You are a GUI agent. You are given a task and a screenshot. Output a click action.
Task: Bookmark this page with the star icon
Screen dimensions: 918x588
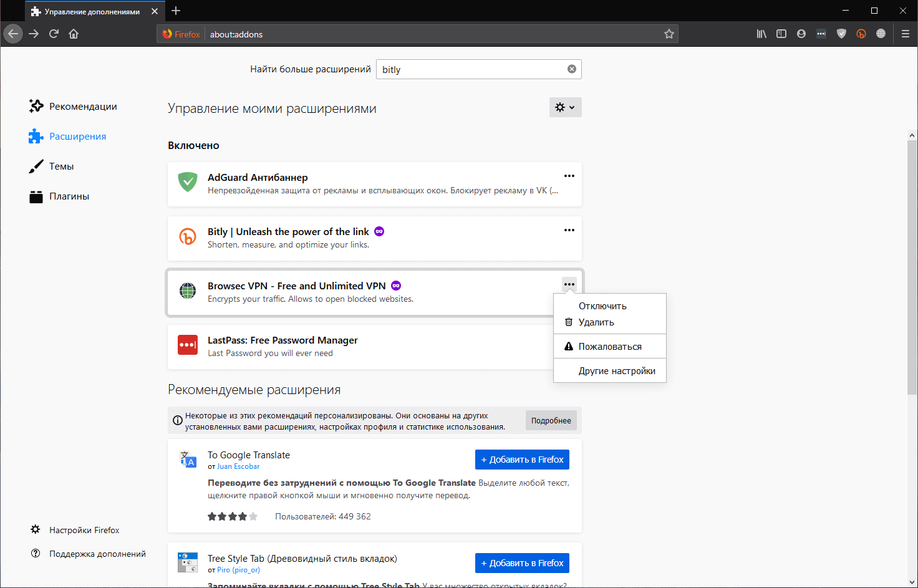pyautogui.click(x=669, y=34)
